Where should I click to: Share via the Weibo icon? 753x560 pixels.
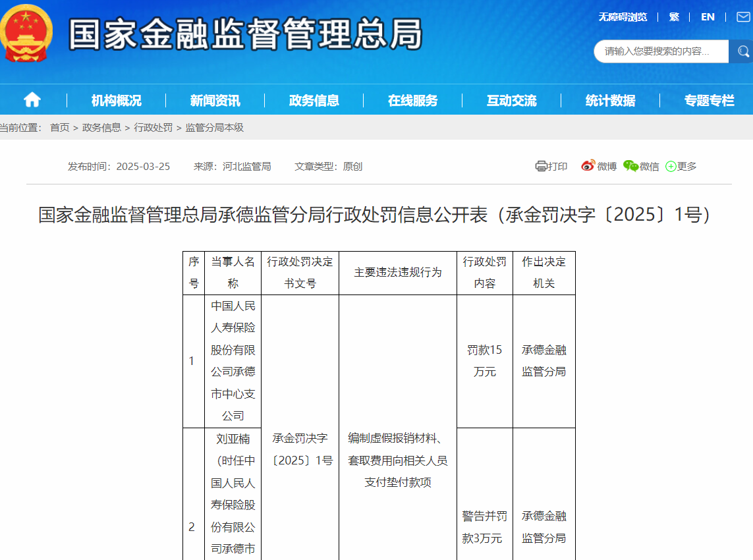[588, 166]
